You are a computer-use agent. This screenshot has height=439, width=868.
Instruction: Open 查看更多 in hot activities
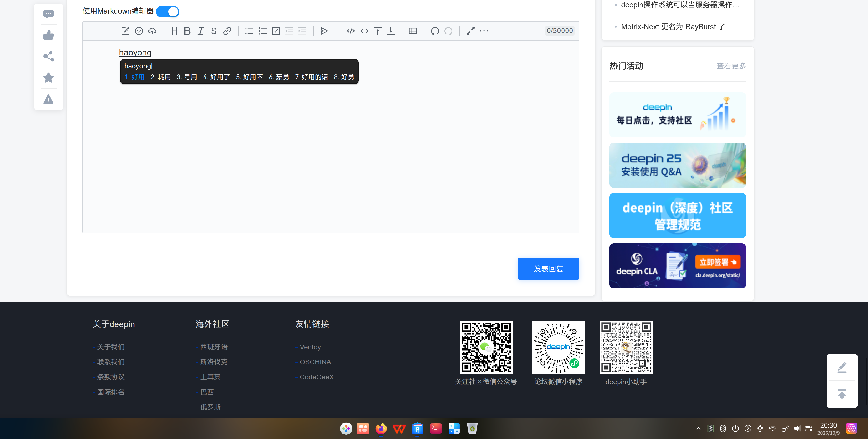tap(731, 66)
